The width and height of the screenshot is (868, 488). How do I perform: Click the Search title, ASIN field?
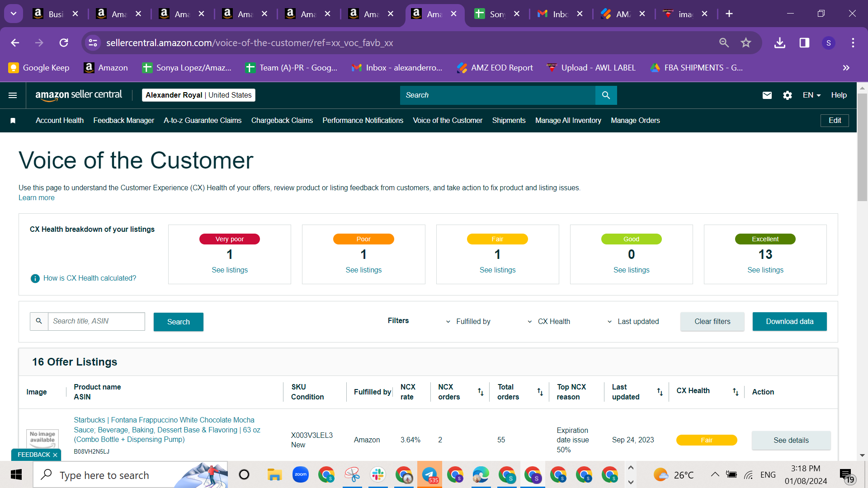(96, 321)
